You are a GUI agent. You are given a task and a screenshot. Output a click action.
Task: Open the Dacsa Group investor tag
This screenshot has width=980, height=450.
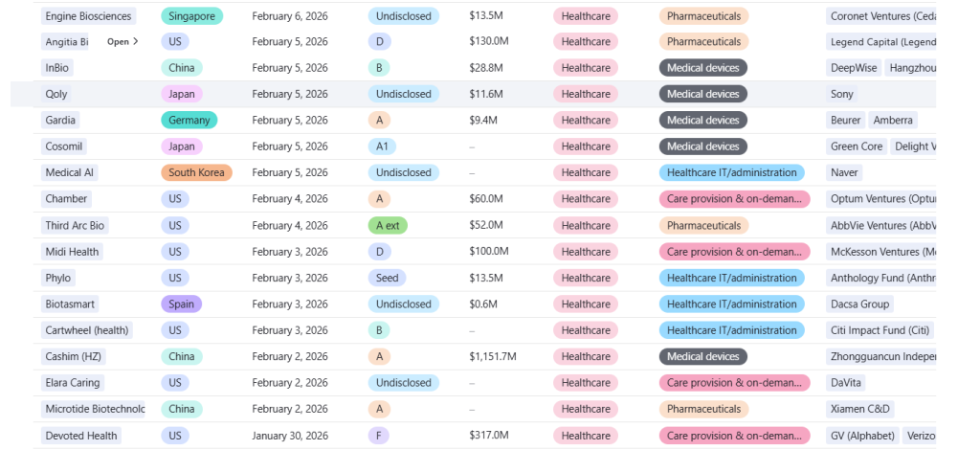click(x=860, y=304)
